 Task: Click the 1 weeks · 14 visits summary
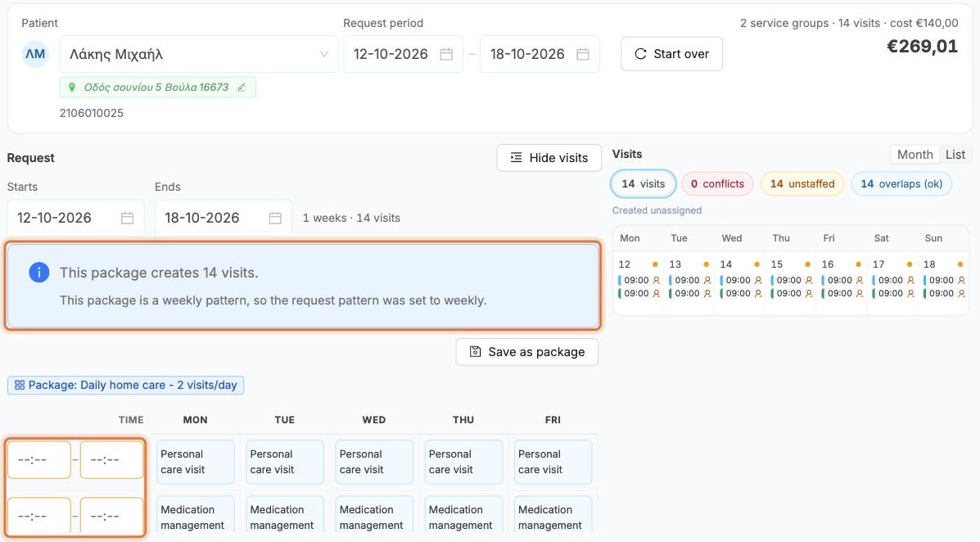pyautogui.click(x=351, y=218)
